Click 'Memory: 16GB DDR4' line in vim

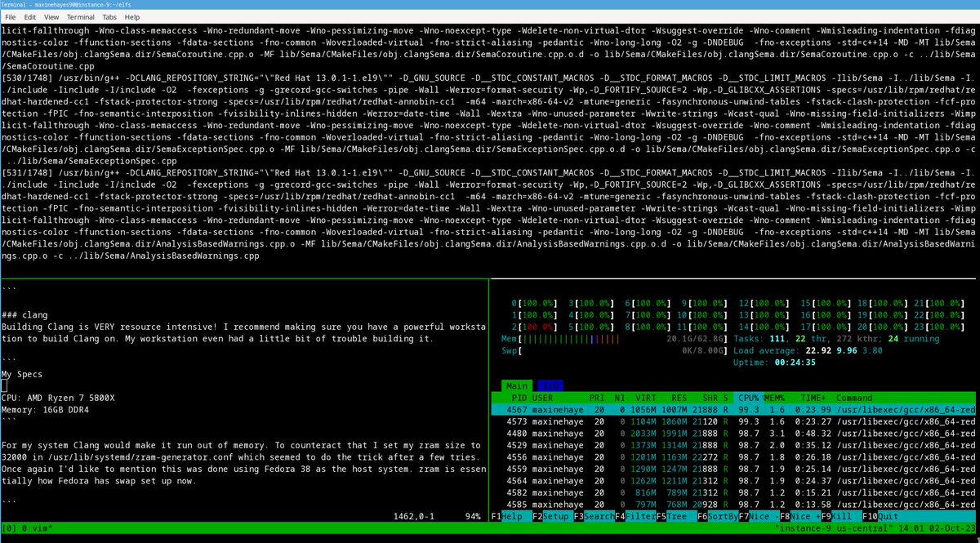coord(45,410)
